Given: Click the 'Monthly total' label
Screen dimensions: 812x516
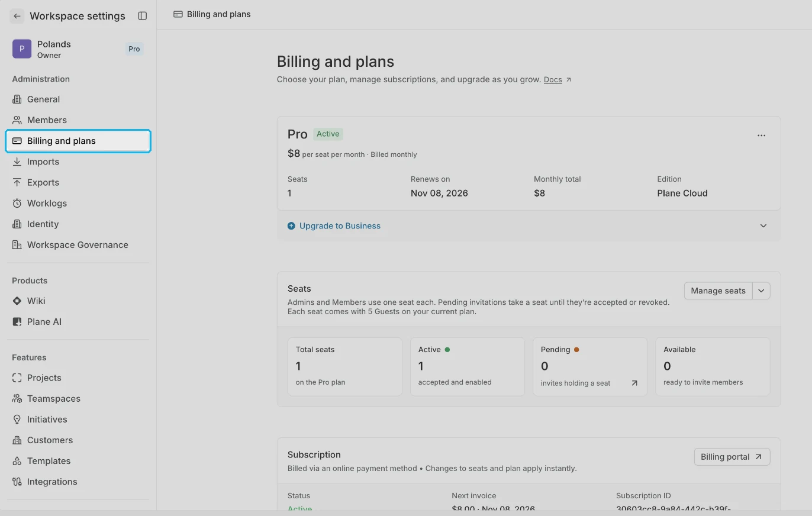Looking at the screenshot, I should pyautogui.click(x=558, y=179).
